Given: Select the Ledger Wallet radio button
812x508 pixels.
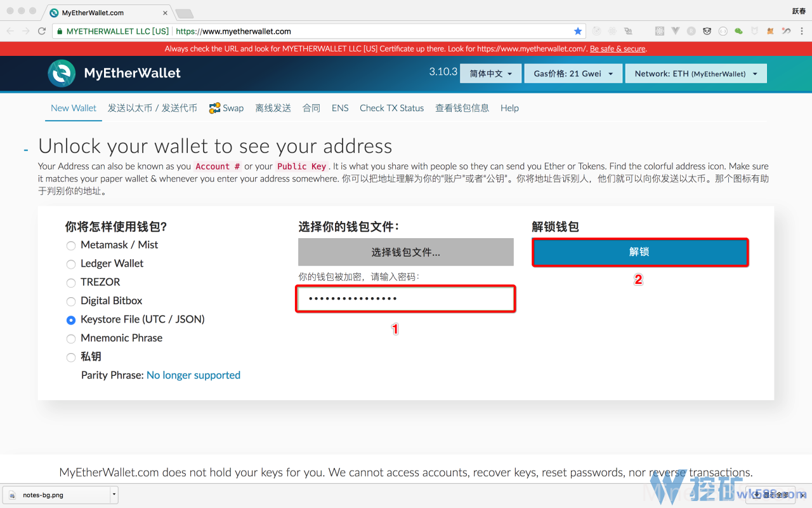Looking at the screenshot, I should coord(71,264).
